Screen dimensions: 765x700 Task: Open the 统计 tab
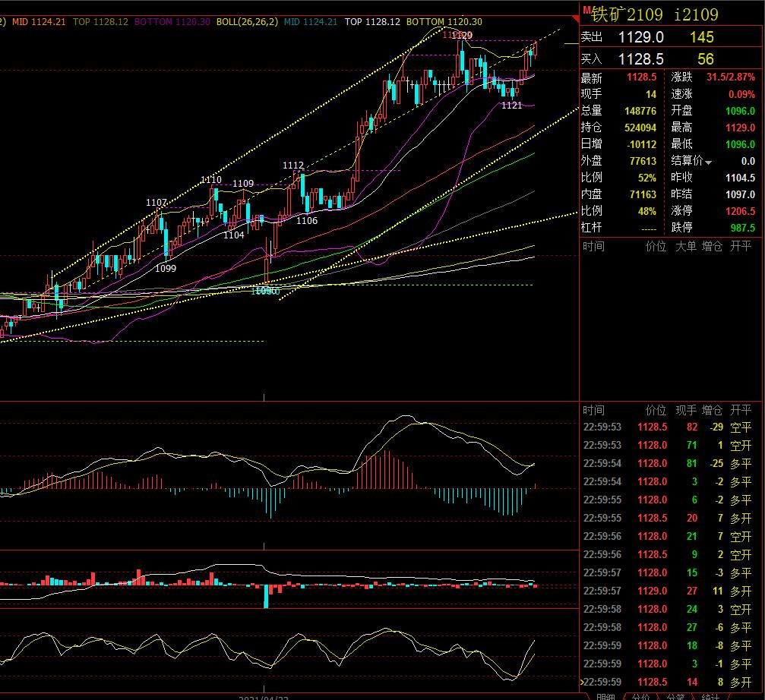click(710, 697)
